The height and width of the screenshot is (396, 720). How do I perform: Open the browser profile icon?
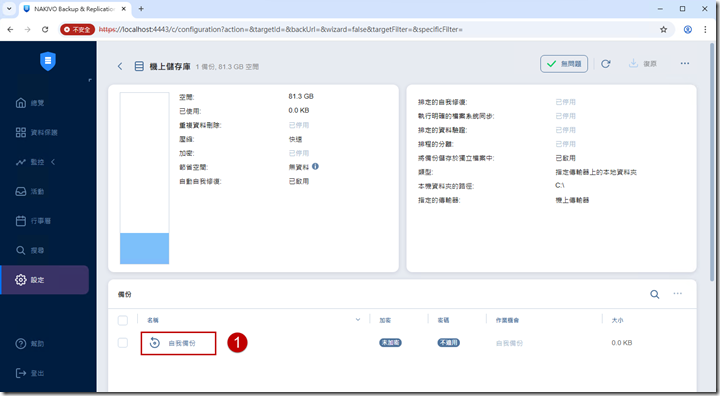point(688,29)
